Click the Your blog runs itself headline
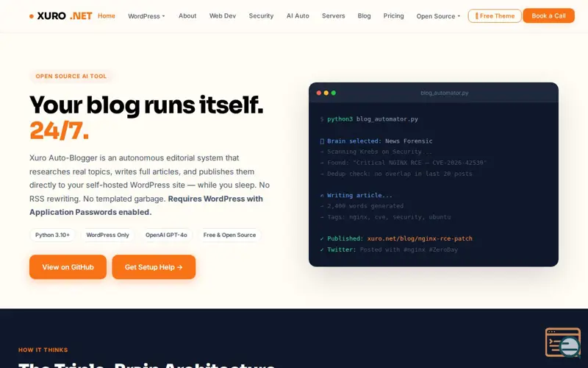This screenshot has width=588, height=368. click(146, 105)
